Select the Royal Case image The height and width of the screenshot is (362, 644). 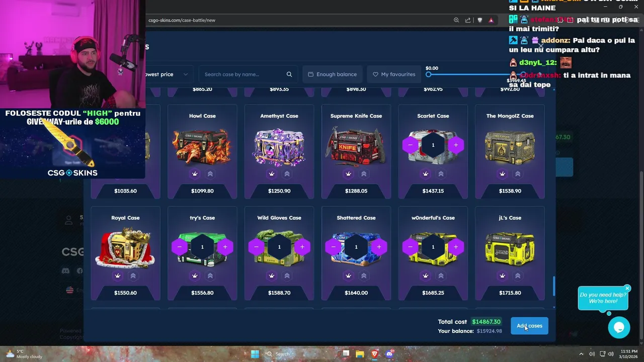click(125, 248)
